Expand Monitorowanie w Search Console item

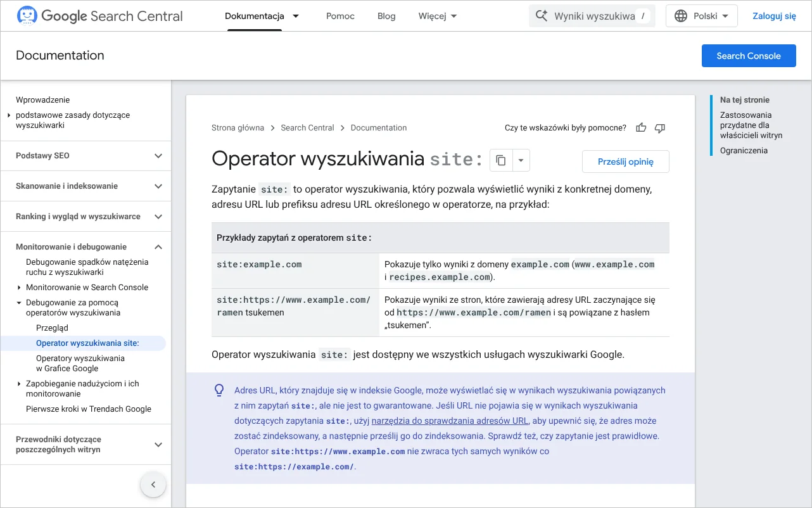(19, 288)
